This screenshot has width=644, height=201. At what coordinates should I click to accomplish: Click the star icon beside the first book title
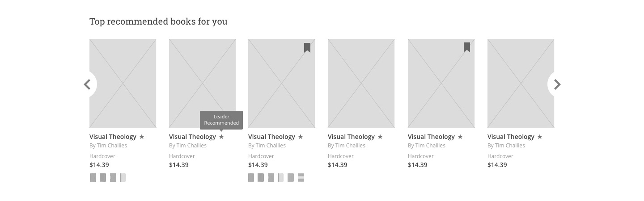pos(142,137)
